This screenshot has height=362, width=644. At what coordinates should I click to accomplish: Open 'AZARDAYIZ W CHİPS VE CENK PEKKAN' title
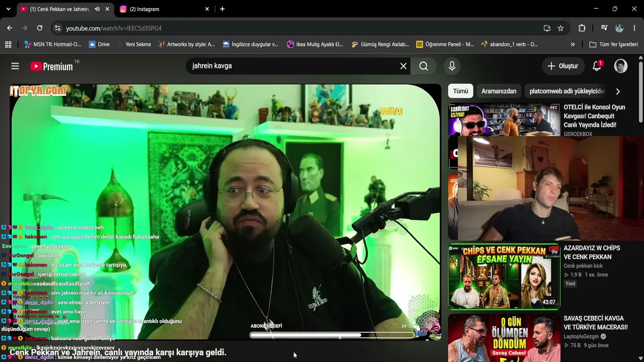coord(592,252)
